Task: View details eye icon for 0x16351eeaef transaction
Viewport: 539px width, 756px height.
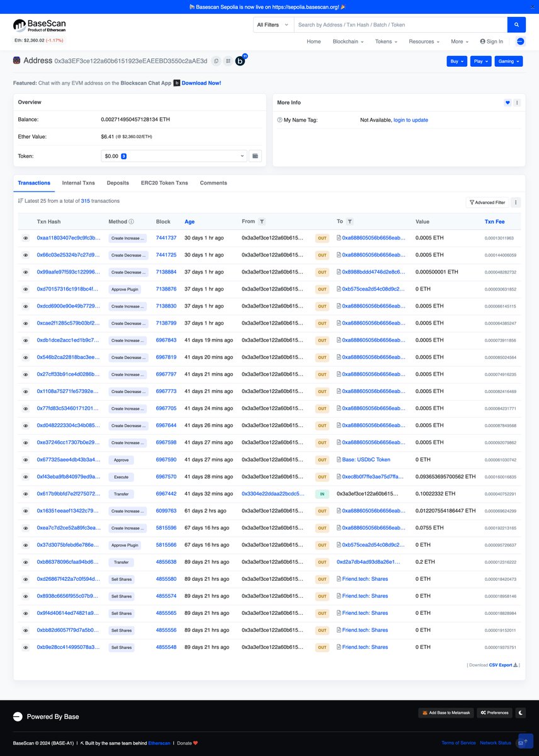Action: click(x=26, y=511)
